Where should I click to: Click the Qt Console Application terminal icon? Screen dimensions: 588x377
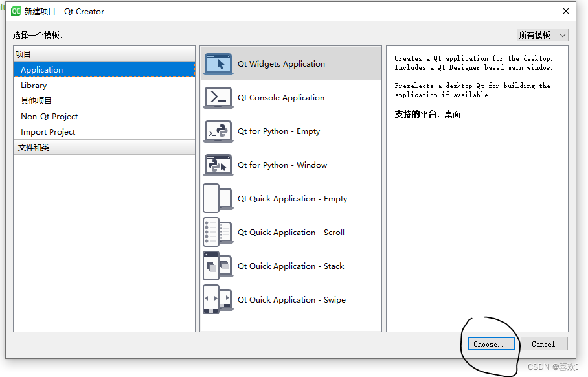tap(218, 98)
